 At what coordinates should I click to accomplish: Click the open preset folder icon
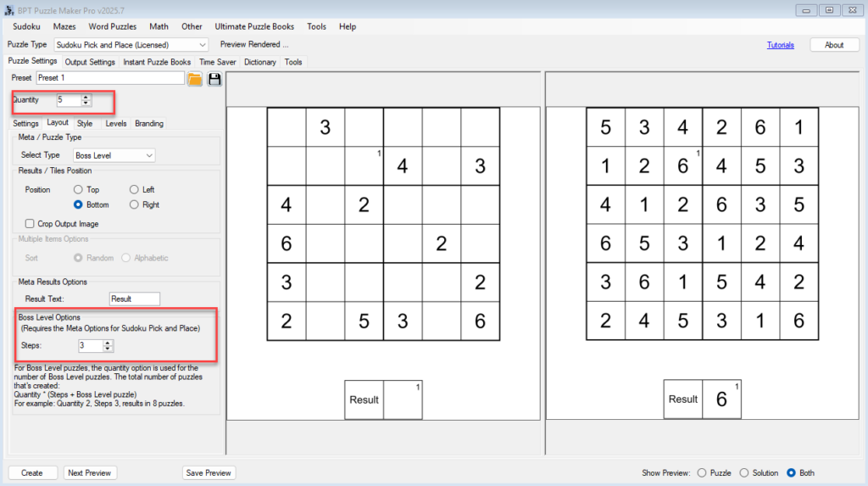coord(194,79)
